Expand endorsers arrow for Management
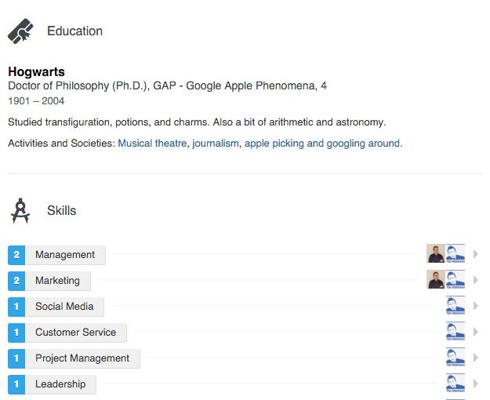The width and height of the screenshot is (490, 400). 476,254
